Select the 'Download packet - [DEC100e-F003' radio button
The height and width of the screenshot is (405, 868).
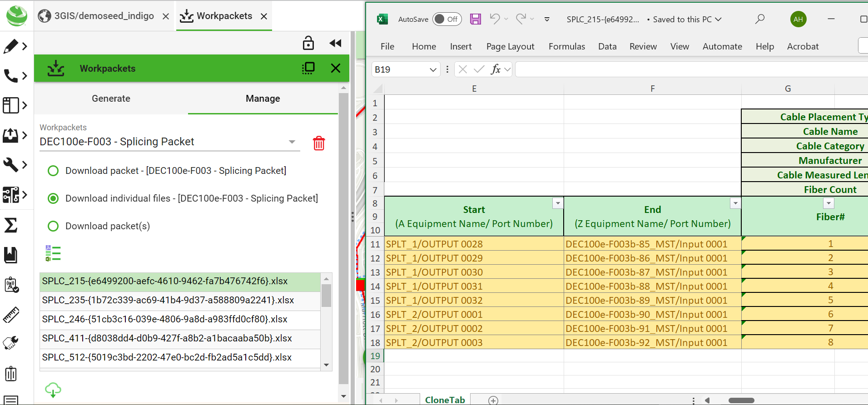(x=53, y=171)
